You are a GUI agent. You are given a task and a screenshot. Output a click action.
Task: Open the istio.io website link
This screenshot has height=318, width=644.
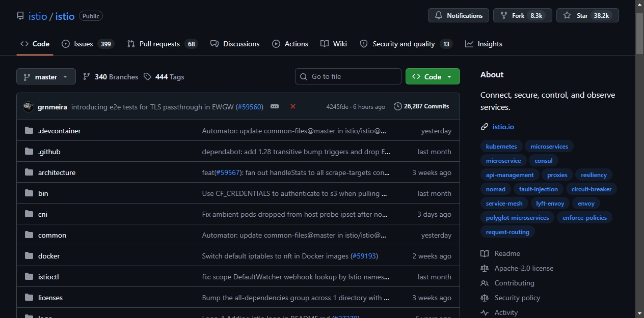pyautogui.click(x=503, y=127)
